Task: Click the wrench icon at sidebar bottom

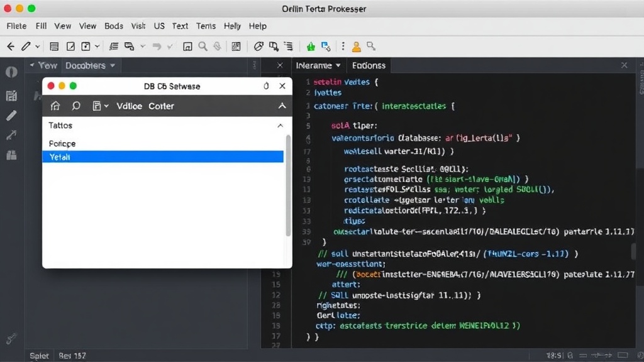Action: (11, 339)
